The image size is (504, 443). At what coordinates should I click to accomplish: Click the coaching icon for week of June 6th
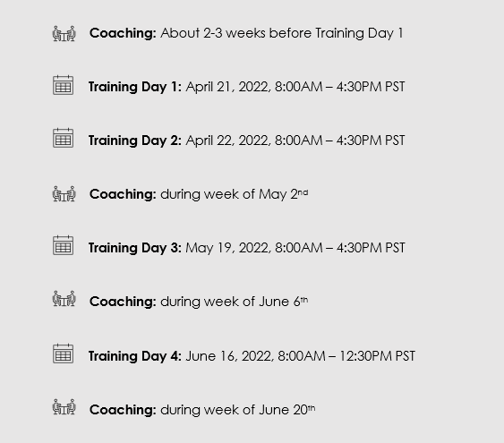point(64,299)
